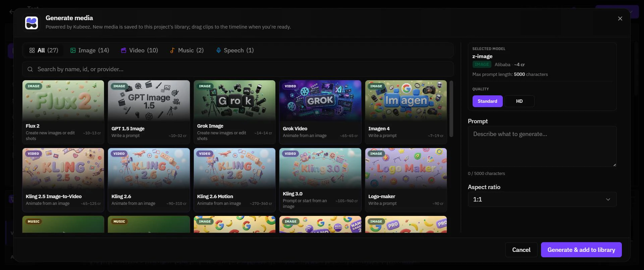Select the Imagen 4 model card
This screenshot has width=644, height=270.
406,112
